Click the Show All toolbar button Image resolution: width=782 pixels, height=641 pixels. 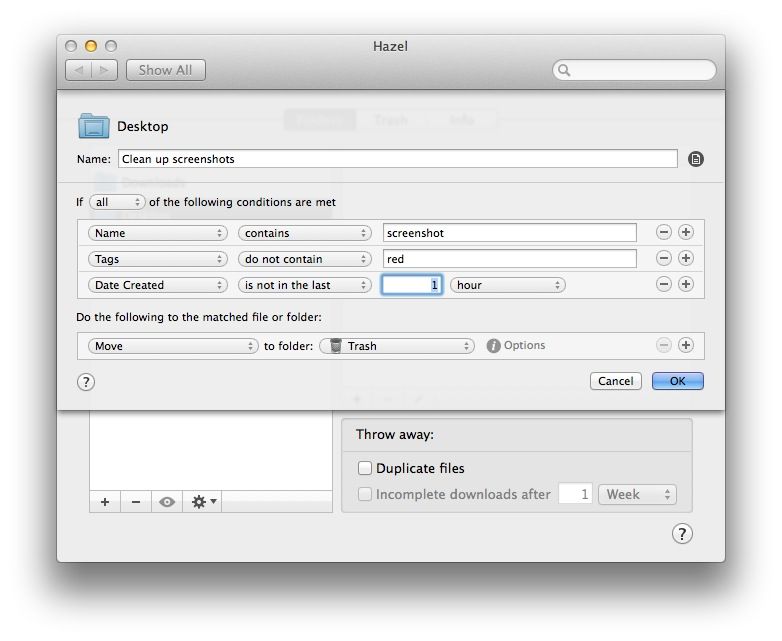tap(166, 70)
